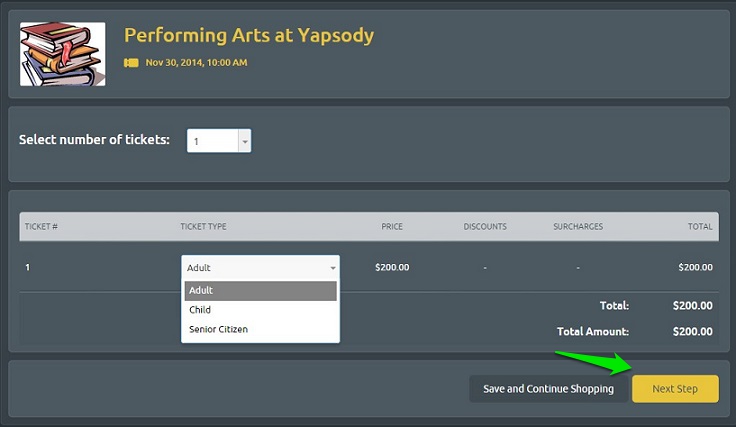Viewport: 736px width, 427px height.
Task: Click the DISCOUNTS column header
Action: [485, 226]
